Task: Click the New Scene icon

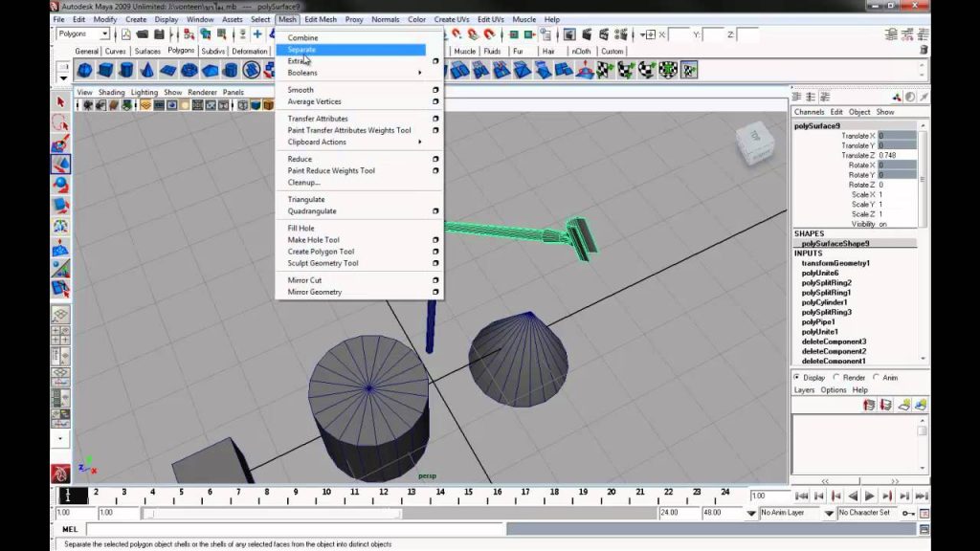Action: point(125,34)
